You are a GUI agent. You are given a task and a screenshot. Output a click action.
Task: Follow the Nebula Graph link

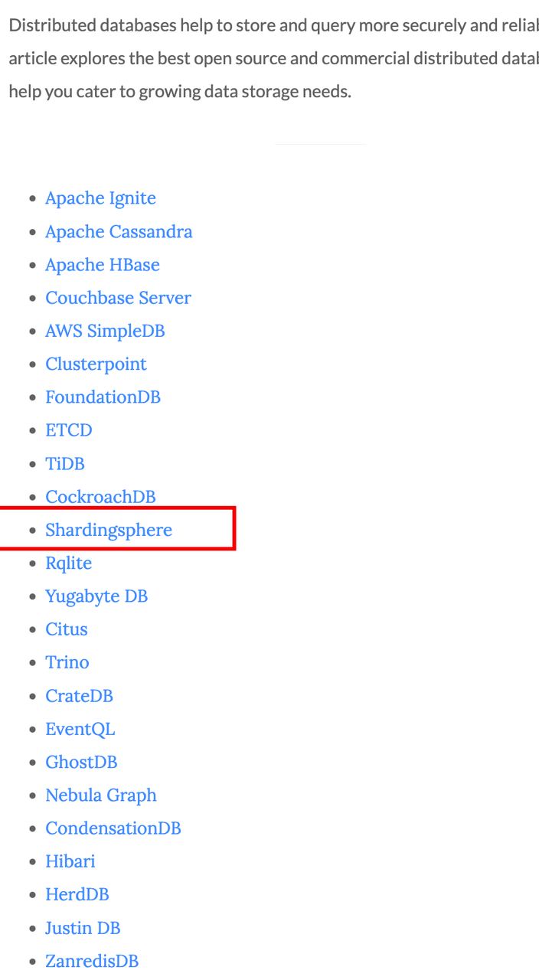pyautogui.click(x=101, y=795)
